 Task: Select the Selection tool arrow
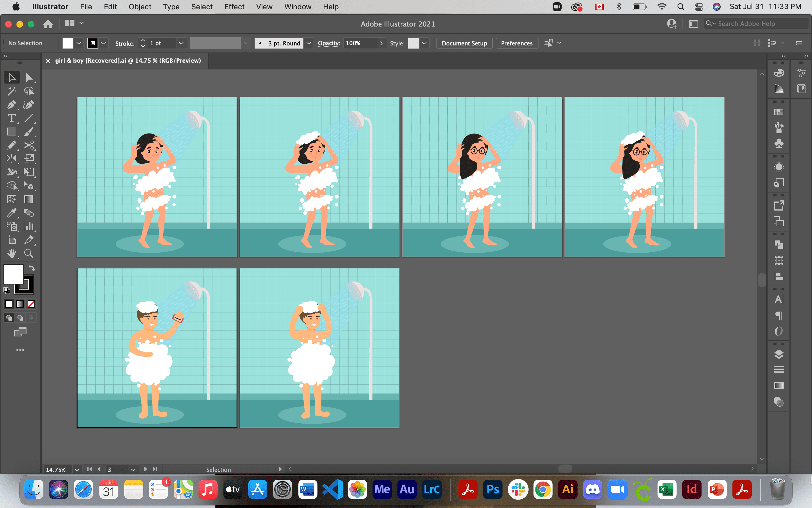pyautogui.click(x=12, y=78)
